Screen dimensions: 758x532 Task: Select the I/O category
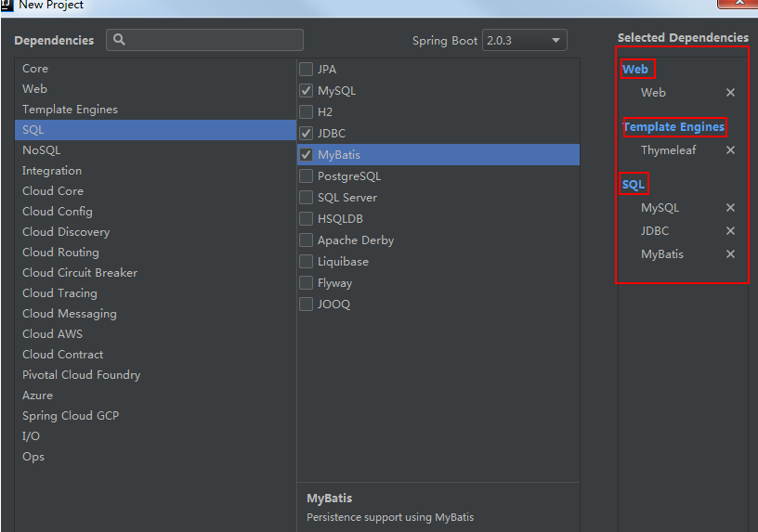point(155,435)
